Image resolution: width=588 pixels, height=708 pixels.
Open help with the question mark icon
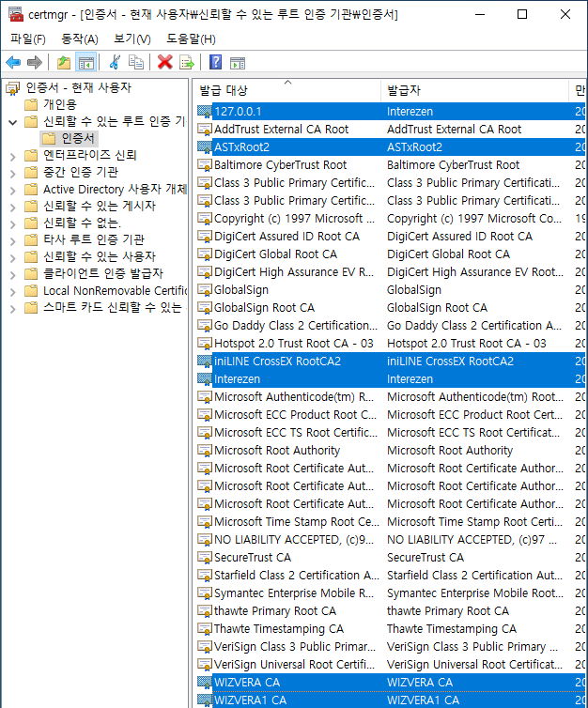pyautogui.click(x=215, y=62)
